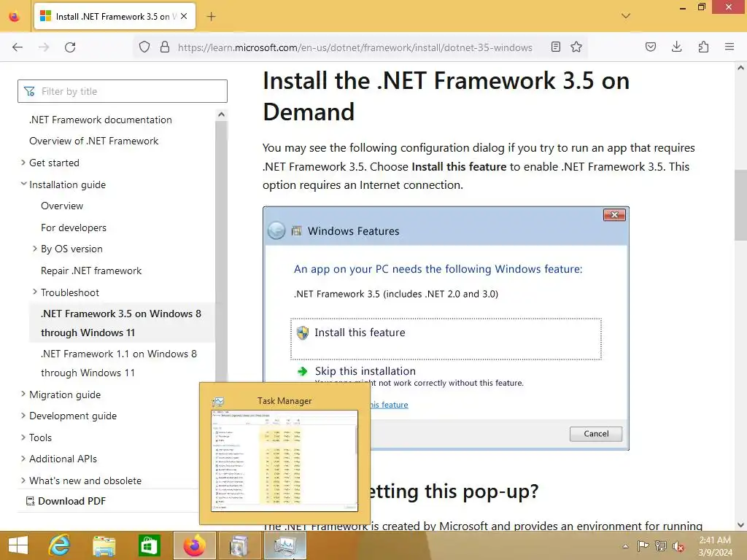Image resolution: width=747 pixels, height=560 pixels.
Task: Expand What's new and obsolete section
Action: (x=23, y=481)
